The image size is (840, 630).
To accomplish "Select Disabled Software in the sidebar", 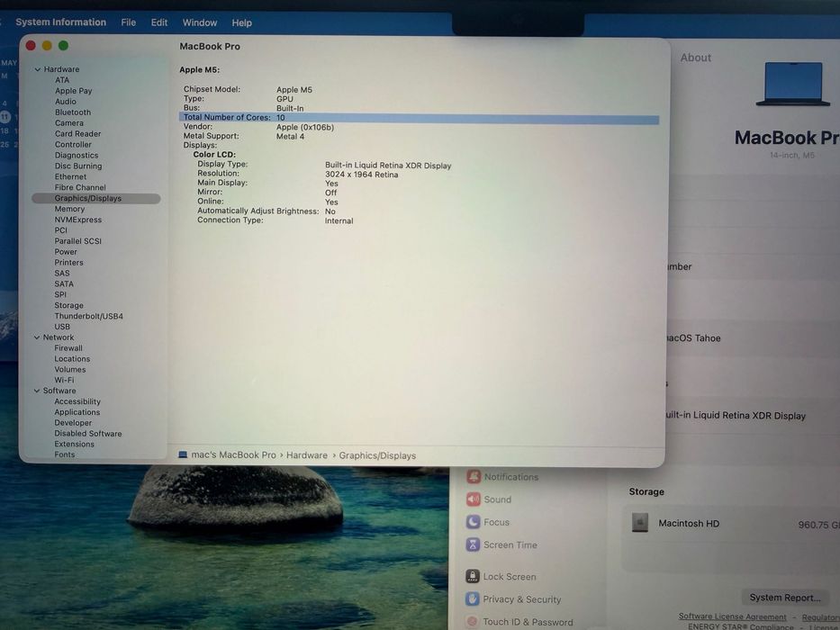I will pos(88,434).
